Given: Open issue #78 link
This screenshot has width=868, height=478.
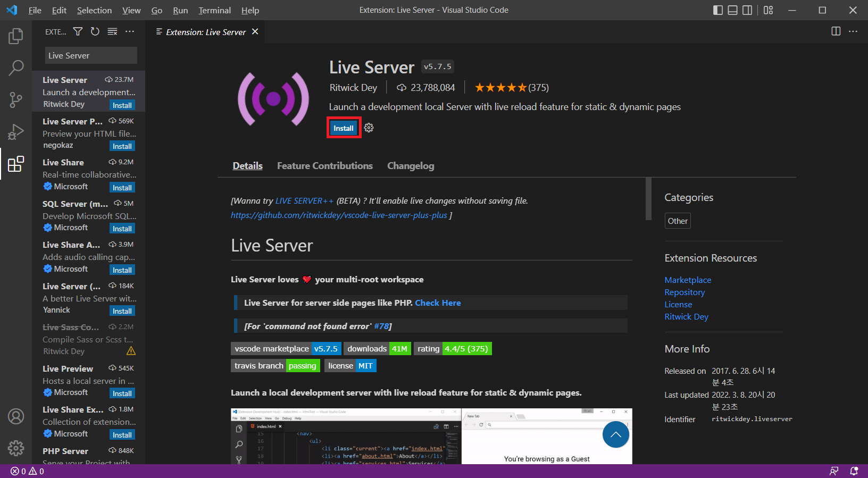Looking at the screenshot, I should pos(381,326).
